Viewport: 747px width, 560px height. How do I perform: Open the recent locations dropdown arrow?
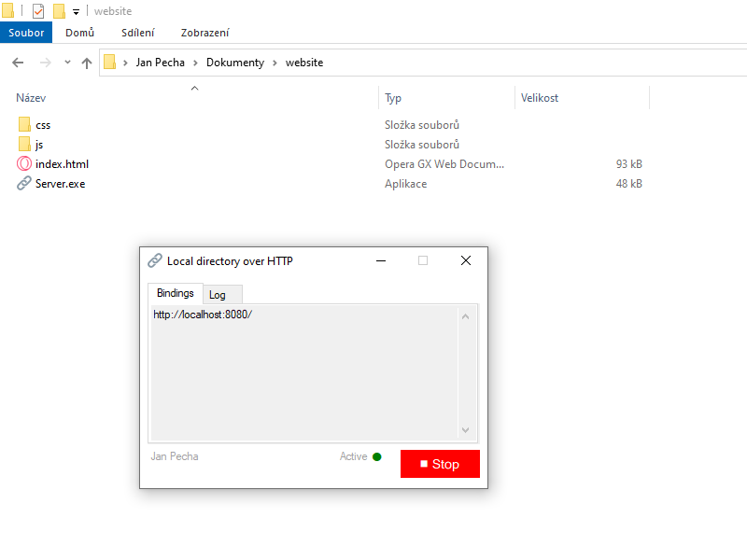(67, 63)
